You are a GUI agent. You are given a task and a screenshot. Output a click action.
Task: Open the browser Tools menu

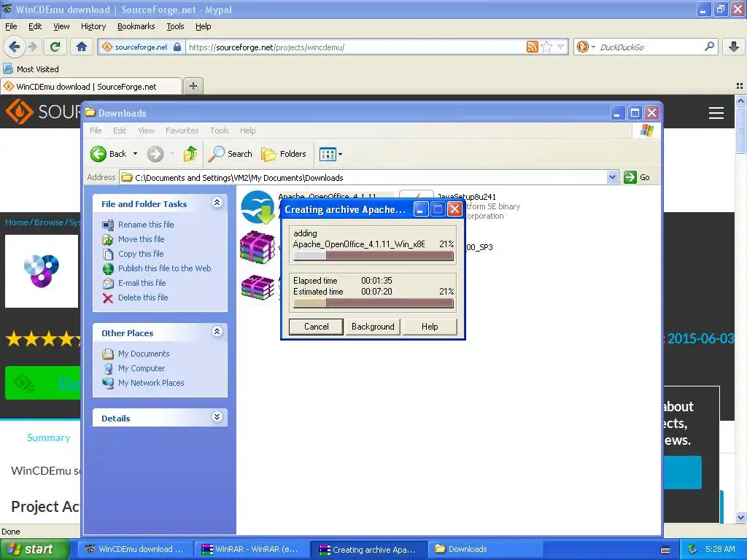coord(175,26)
